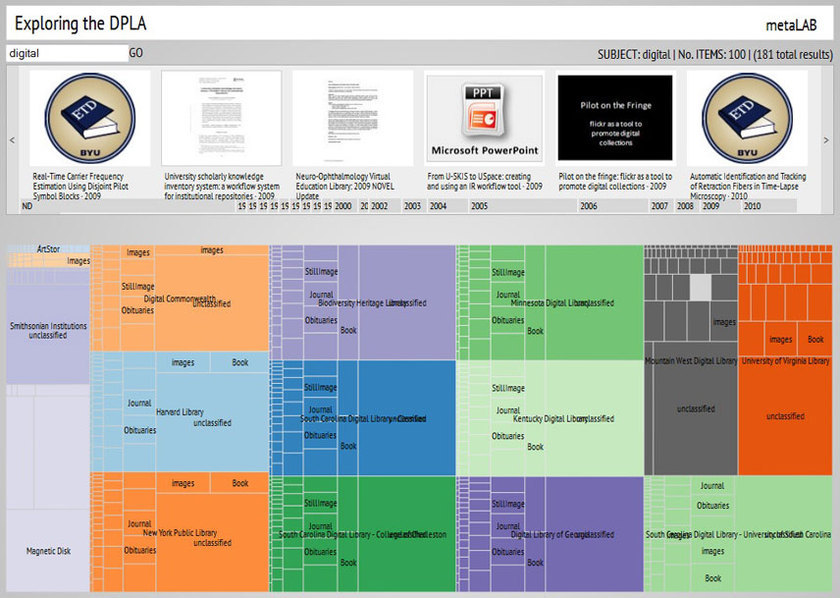
Task: Select Harvard Library unclassified block
Action: pyautogui.click(x=212, y=422)
